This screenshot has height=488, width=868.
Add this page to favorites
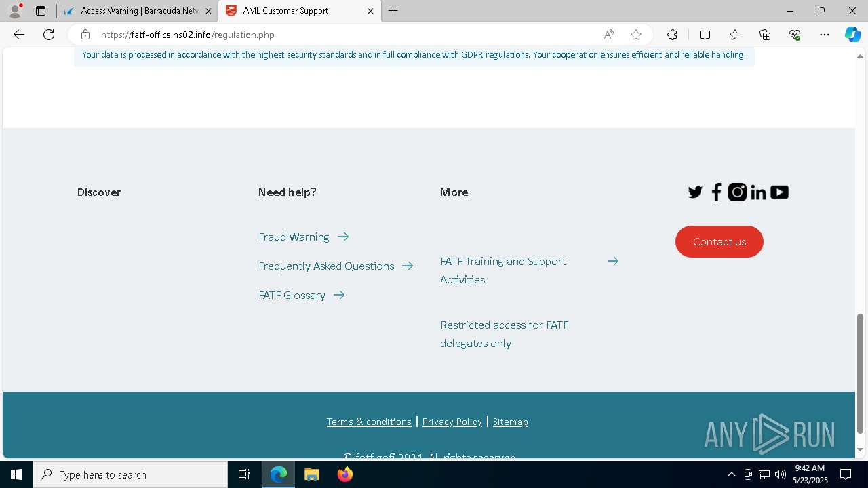(x=635, y=35)
